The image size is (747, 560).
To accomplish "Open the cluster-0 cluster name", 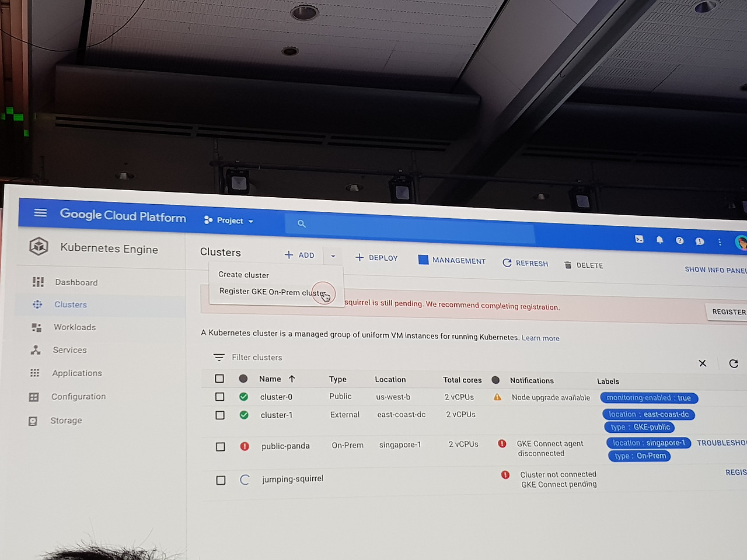I will (x=276, y=397).
